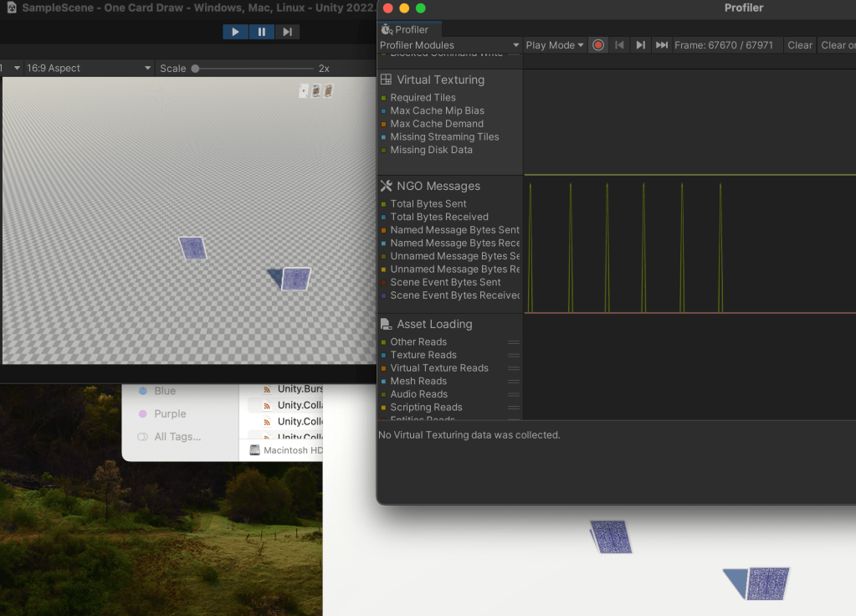Click the Step frame button in Unity toolbar

(x=287, y=32)
